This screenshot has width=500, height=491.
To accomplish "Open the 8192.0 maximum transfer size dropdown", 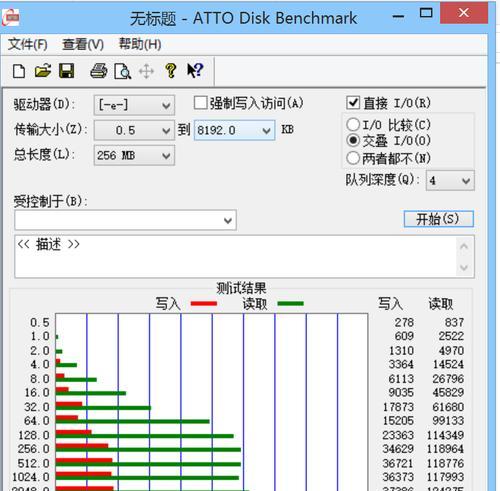I will click(235, 130).
